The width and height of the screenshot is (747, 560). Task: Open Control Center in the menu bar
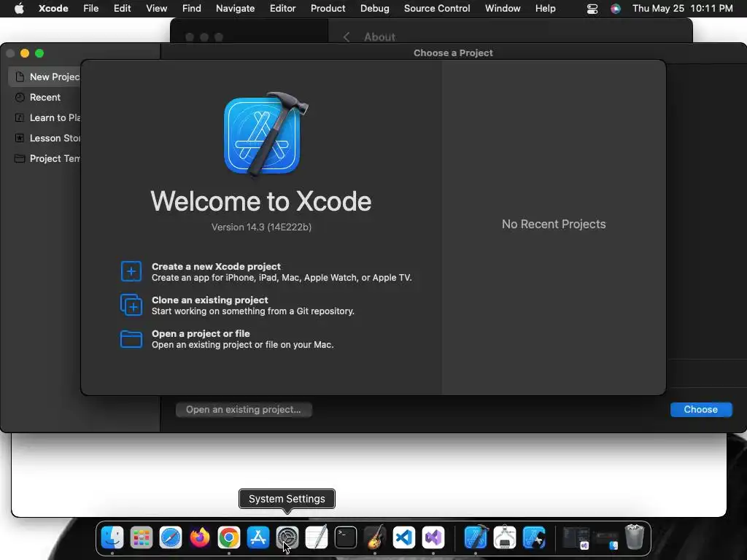pyautogui.click(x=592, y=9)
